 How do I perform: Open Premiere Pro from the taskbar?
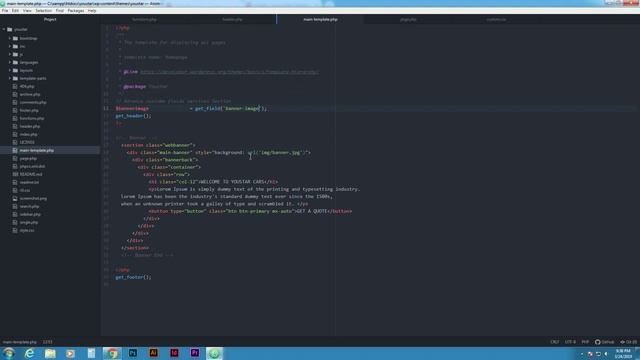(x=195, y=353)
